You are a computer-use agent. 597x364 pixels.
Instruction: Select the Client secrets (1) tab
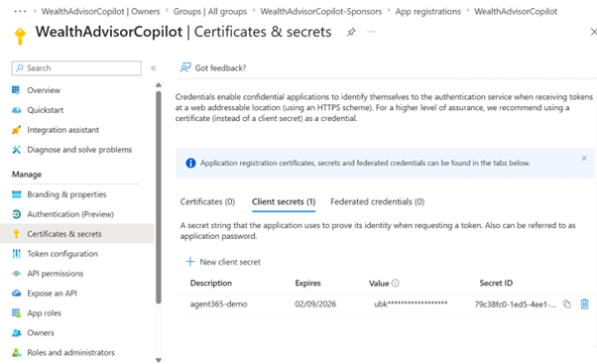[x=284, y=201]
